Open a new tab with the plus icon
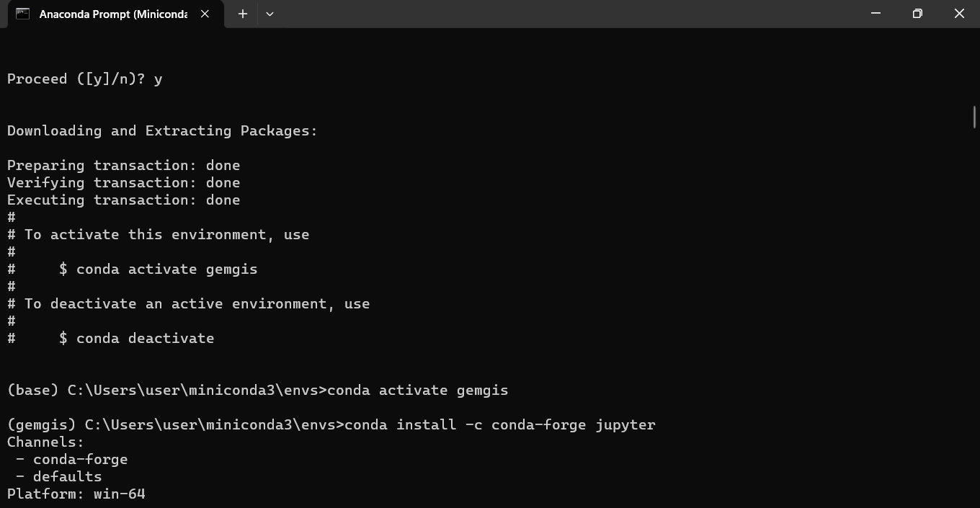This screenshot has width=980, height=508. (x=243, y=14)
